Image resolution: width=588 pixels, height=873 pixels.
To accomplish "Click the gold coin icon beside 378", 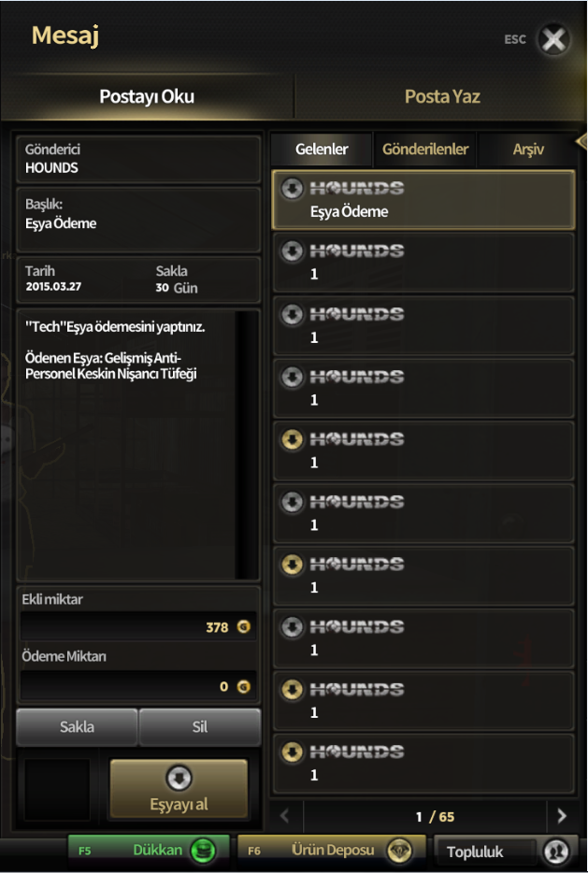I will (244, 627).
